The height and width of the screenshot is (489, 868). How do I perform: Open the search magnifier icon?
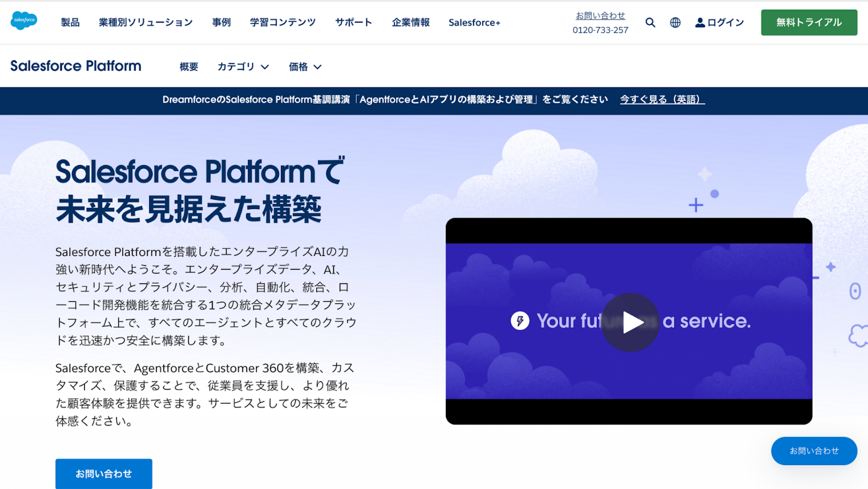click(650, 22)
